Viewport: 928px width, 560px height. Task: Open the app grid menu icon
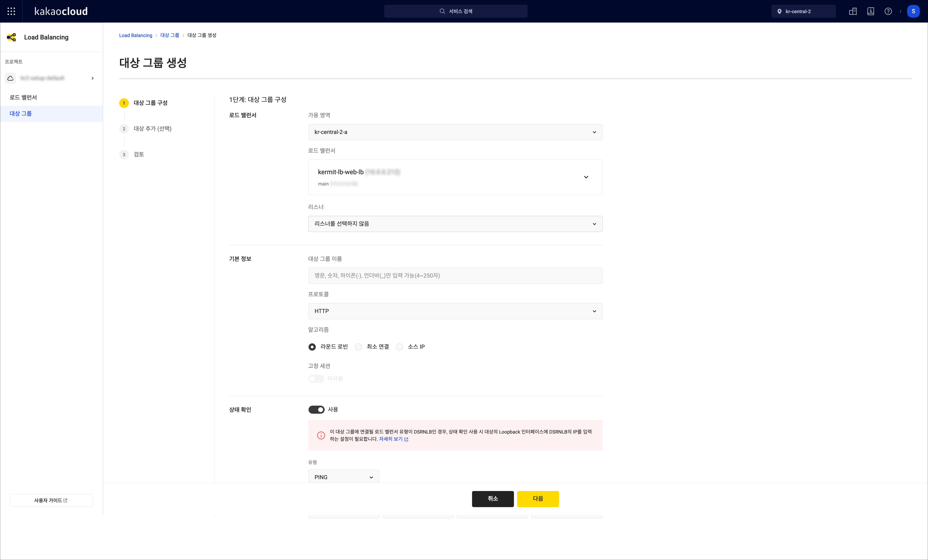(x=11, y=11)
